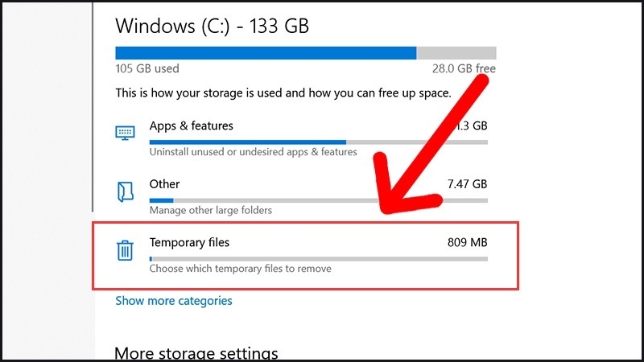This screenshot has height=362, width=644.
Task: Click the "105 GB used" label
Action: coord(147,69)
